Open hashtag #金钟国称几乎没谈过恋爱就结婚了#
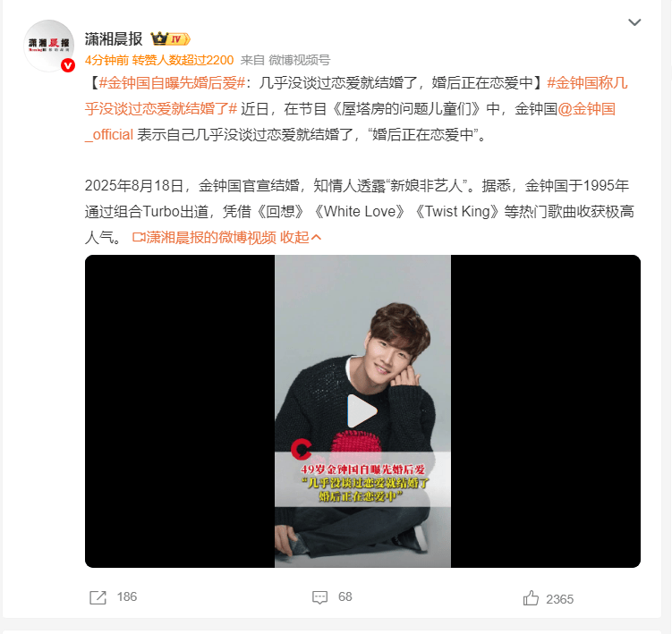 pyautogui.click(x=356, y=96)
